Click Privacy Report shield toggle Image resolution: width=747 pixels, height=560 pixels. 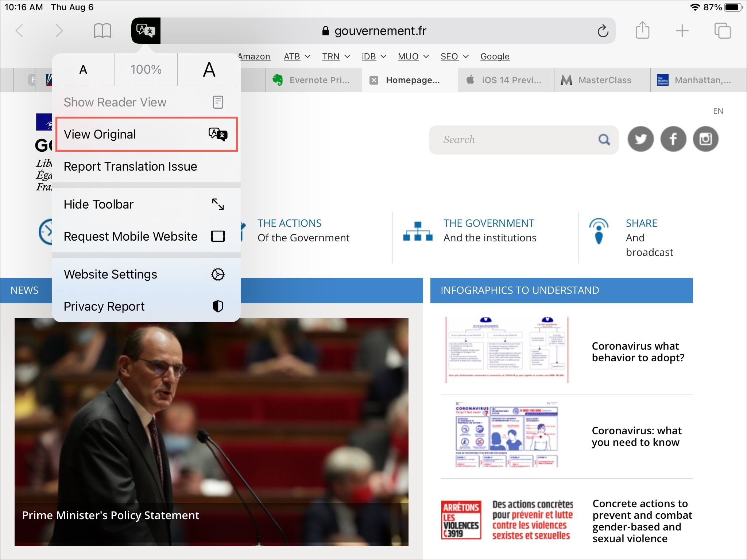[x=217, y=306]
